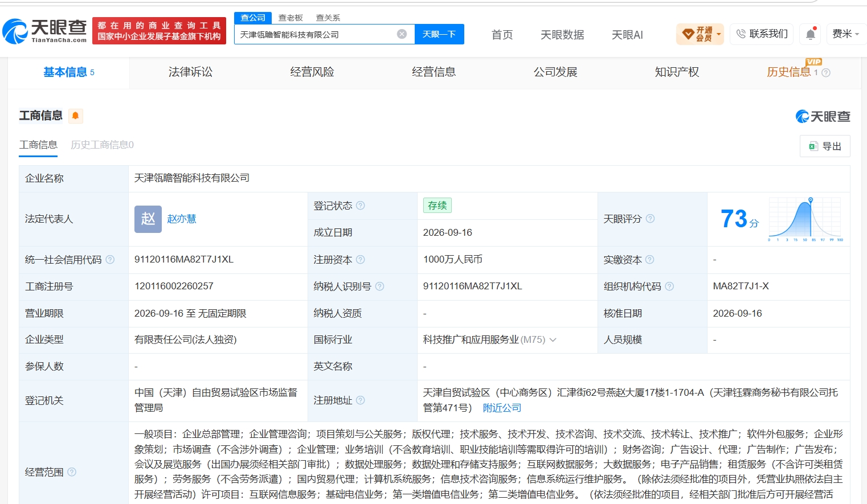Open the 附近公司 link

pyautogui.click(x=502, y=408)
